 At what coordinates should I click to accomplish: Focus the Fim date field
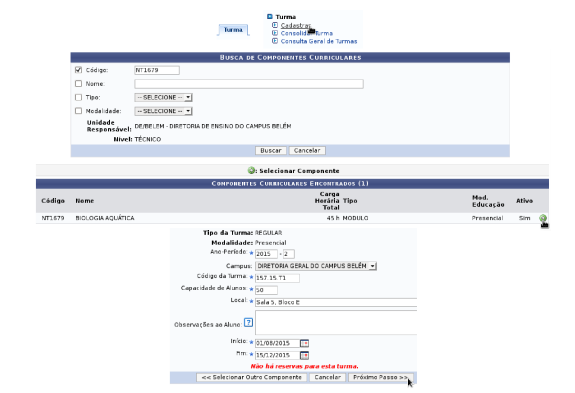click(277, 355)
